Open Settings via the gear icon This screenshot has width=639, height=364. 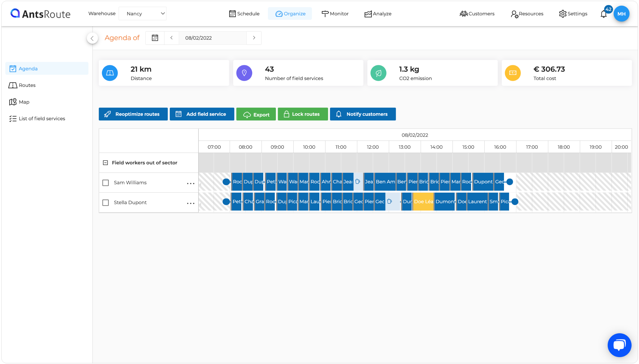pos(573,14)
